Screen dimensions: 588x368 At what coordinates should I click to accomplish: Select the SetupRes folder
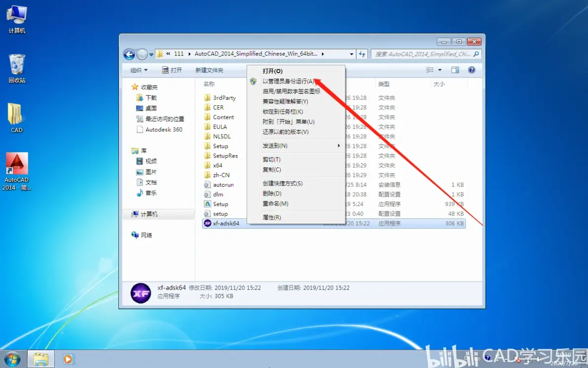[221, 156]
